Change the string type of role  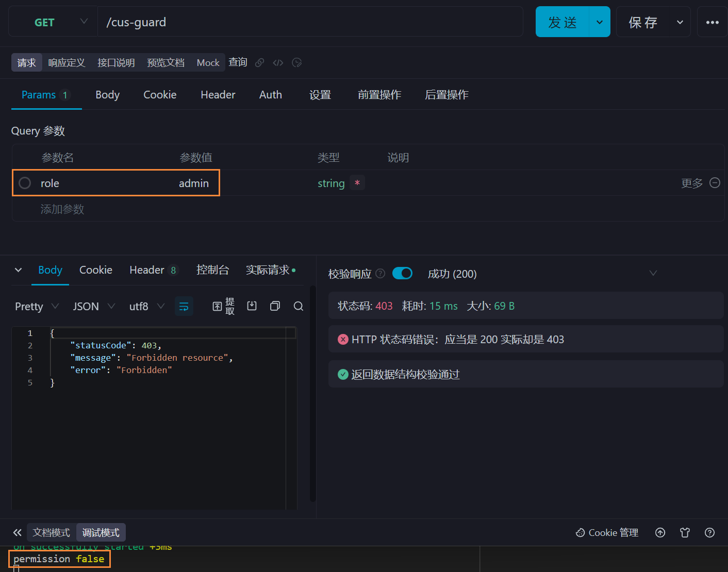[331, 183]
